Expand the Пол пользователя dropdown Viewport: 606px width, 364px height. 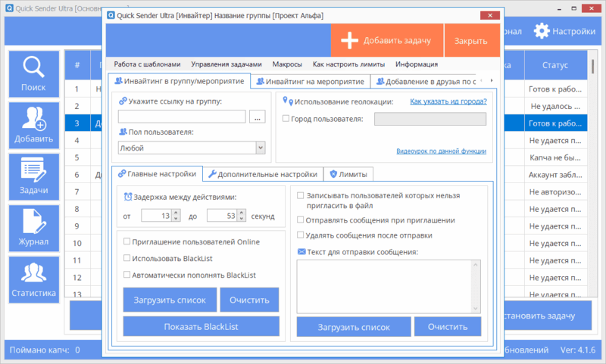261,148
